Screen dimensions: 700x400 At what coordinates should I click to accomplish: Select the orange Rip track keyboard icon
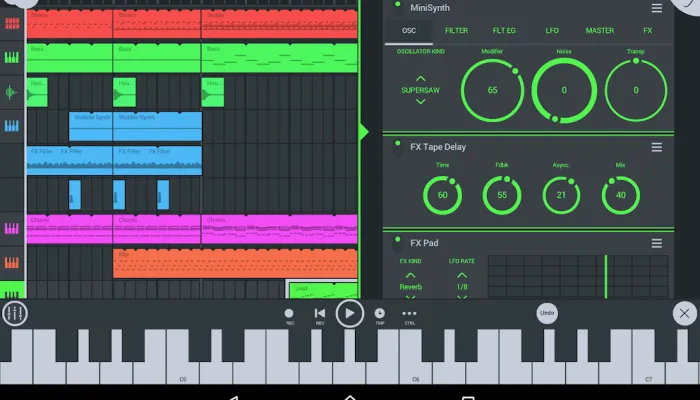tap(12, 262)
